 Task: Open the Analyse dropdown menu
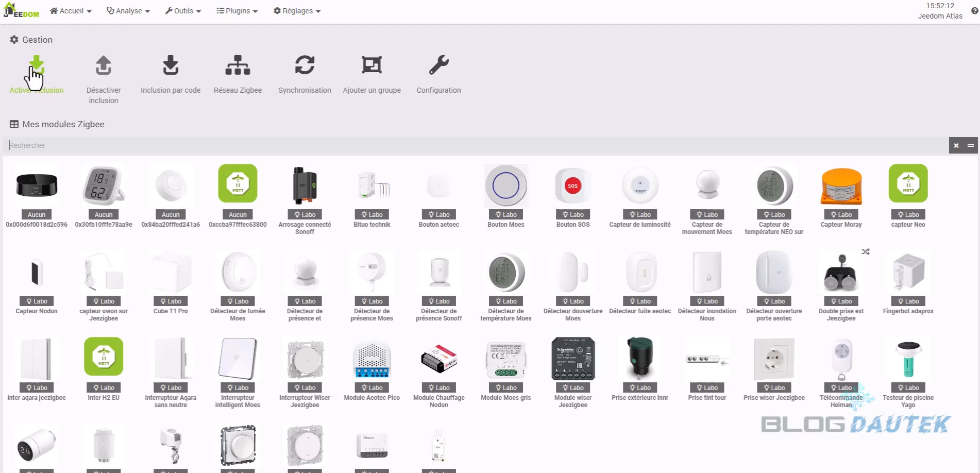[x=128, y=11]
